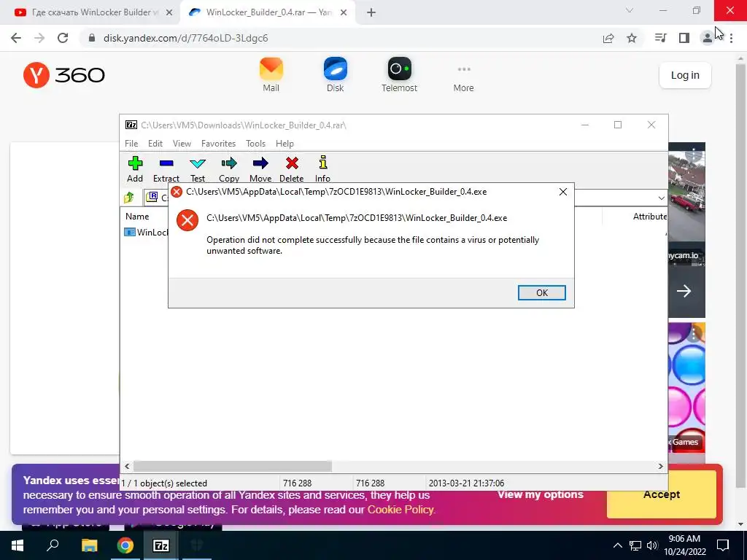
Task: Open Yandex Disk service icon
Action: click(336, 75)
